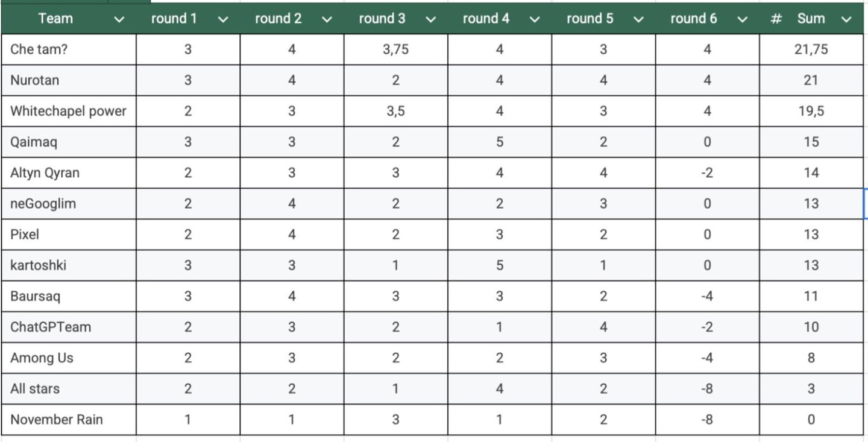The height and width of the screenshot is (442, 868).
Task: Click the # number-type icon beside Sum
Action: click(776, 19)
